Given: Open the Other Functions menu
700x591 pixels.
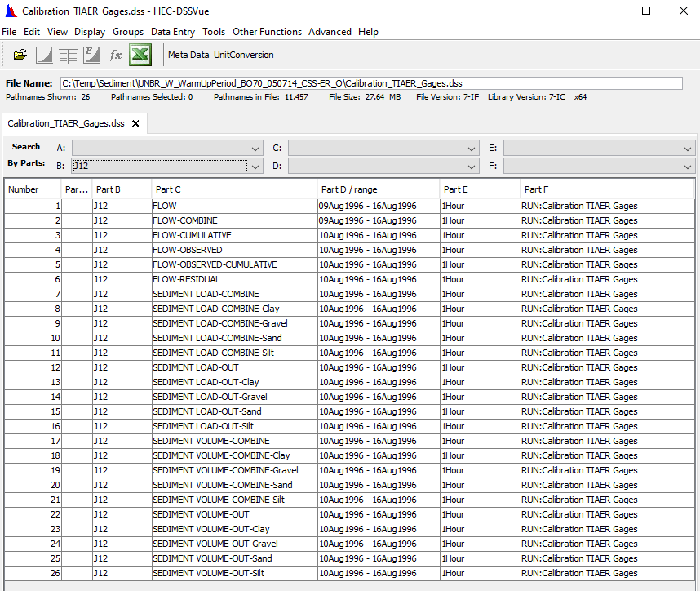Looking at the screenshot, I should click(267, 32).
